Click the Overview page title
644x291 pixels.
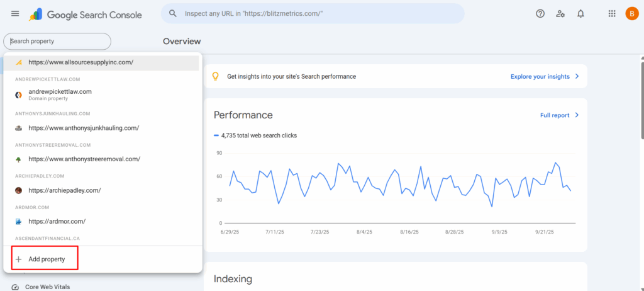point(182,41)
